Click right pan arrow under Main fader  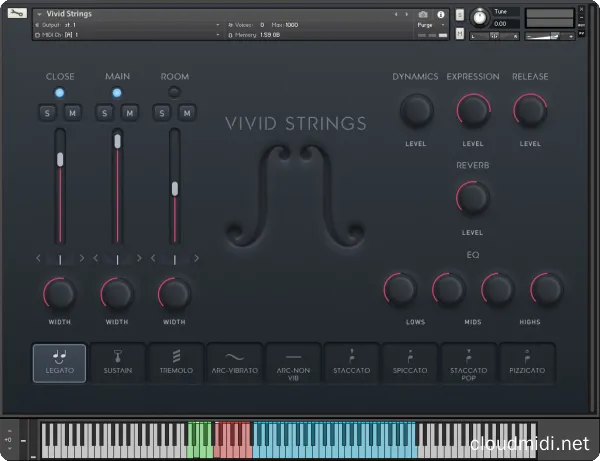point(139,258)
